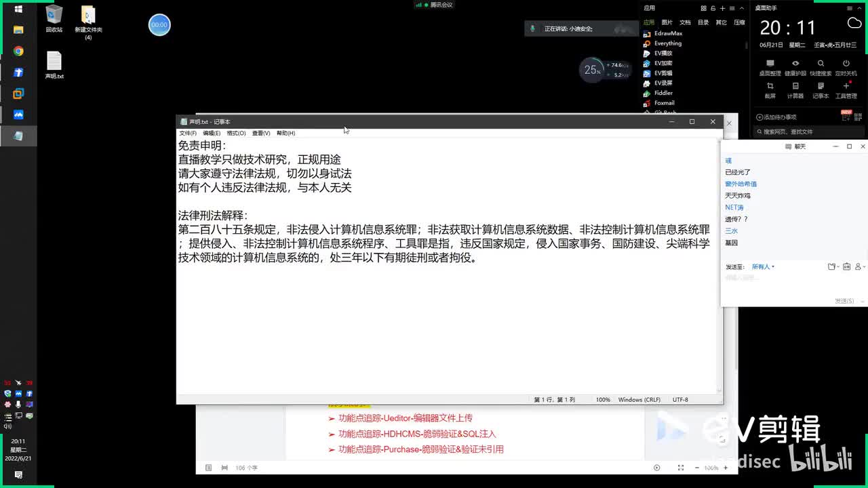Open the 快捷搜索 tool

click(x=821, y=68)
